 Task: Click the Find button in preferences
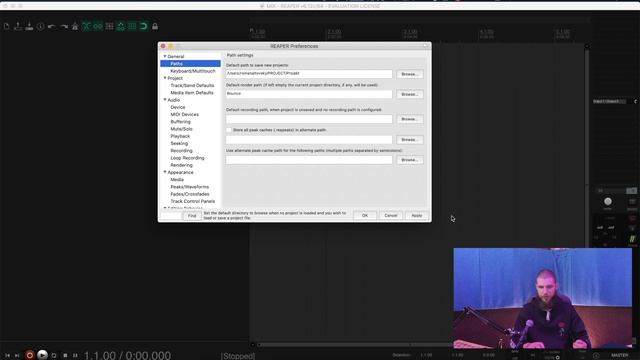pyautogui.click(x=192, y=216)
